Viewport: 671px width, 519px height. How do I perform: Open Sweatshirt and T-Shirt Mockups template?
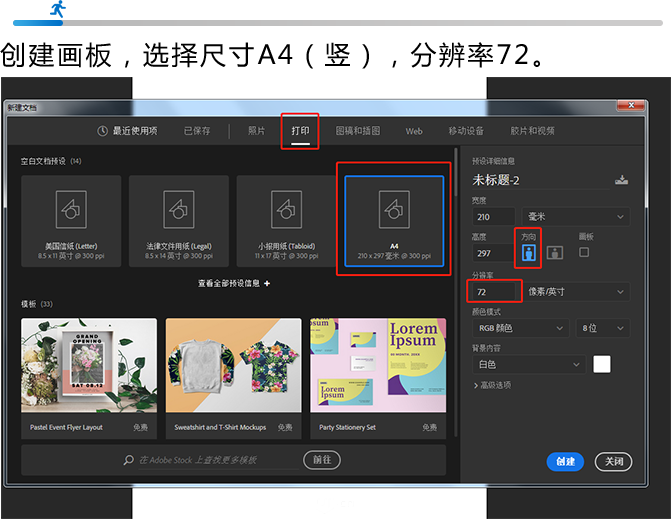click(x=234, y=378)
